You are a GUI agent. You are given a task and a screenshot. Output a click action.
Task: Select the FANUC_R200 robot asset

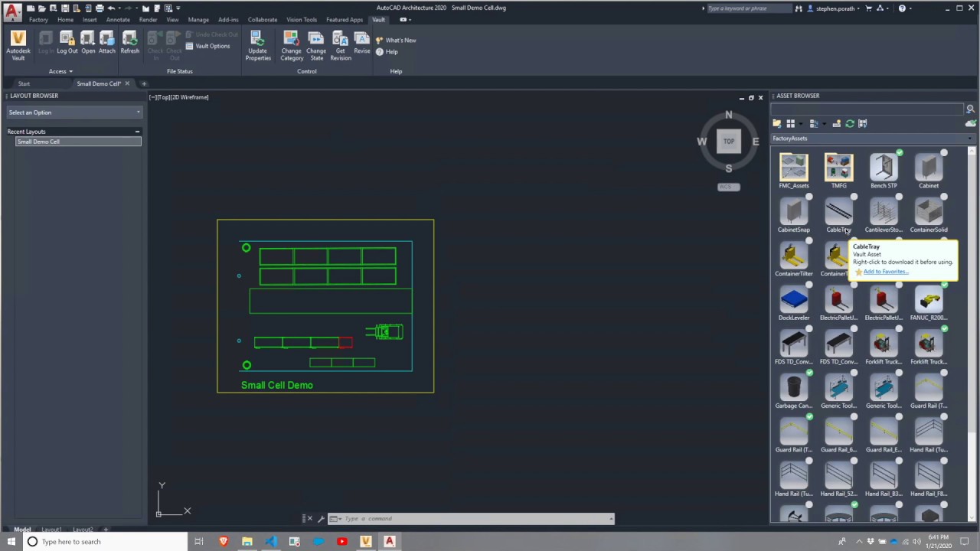929,302
